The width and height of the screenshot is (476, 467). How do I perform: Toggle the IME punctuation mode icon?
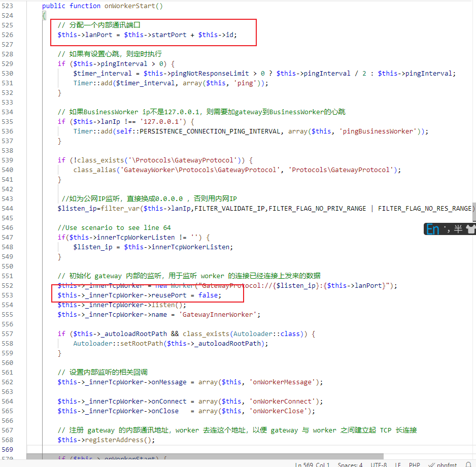coord(447,229)
